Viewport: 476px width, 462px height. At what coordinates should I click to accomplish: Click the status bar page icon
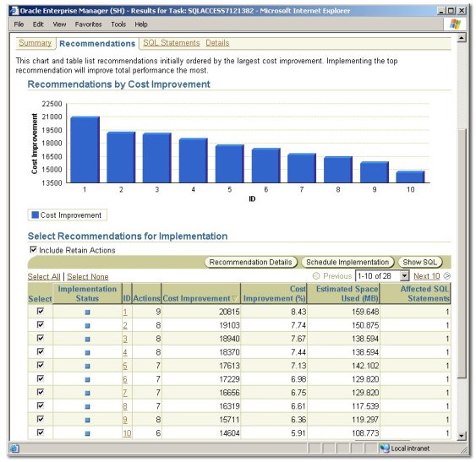(x=14, y=448)
